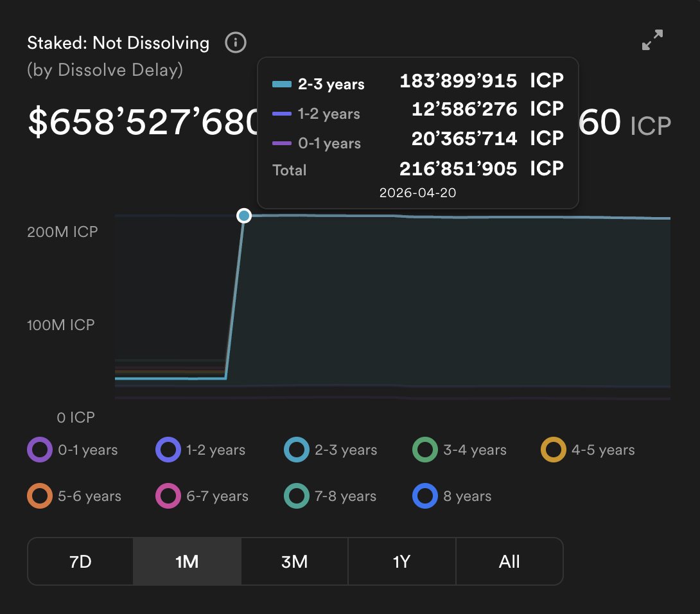Select the 1M time range

point(187,562)
